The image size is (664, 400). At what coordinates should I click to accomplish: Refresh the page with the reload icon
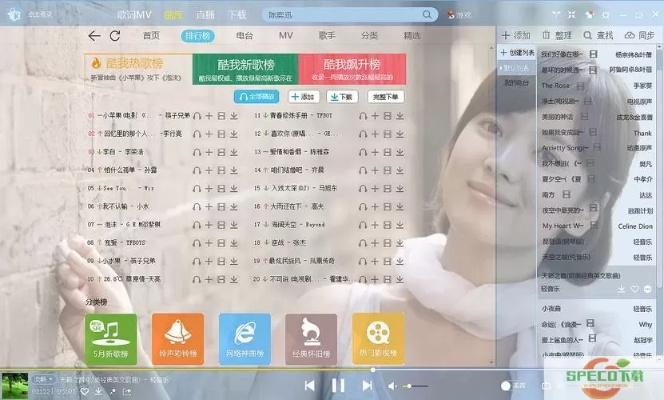click(115, 35)
